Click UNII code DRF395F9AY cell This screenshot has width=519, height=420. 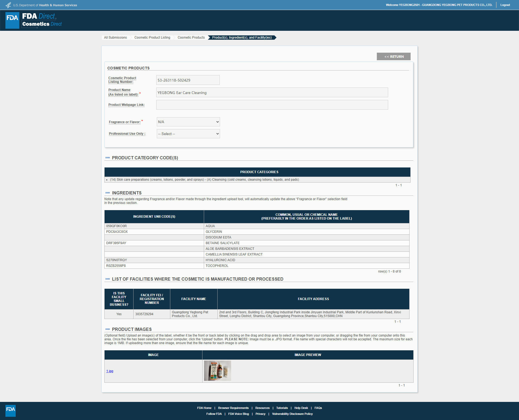154,243
